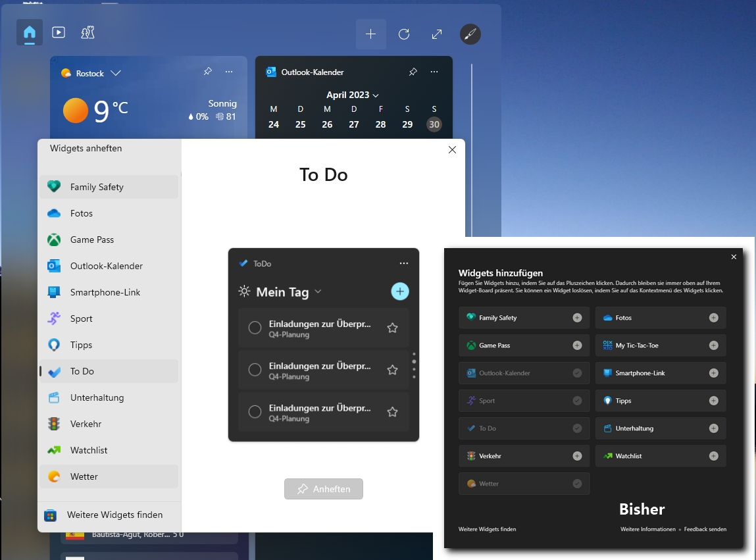Add Family Safety via its plus in Widgets hinzufügen

pos(577,318)
